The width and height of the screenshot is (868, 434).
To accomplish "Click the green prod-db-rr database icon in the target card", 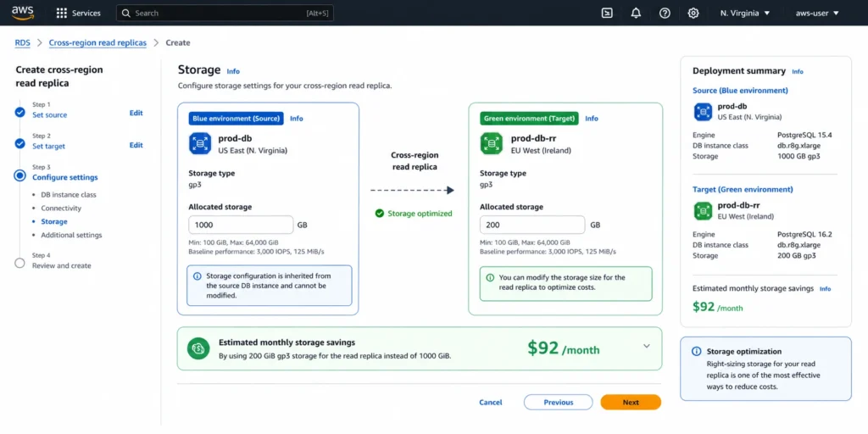I will click(491, 143).
